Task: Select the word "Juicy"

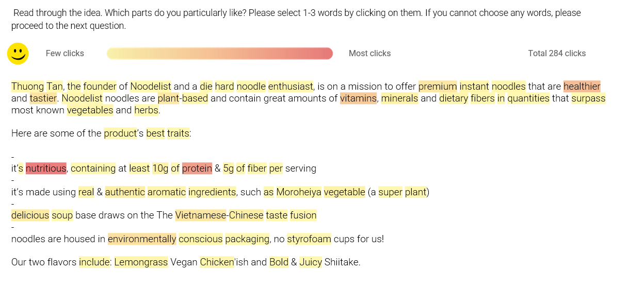Action: tap(311, 262)
